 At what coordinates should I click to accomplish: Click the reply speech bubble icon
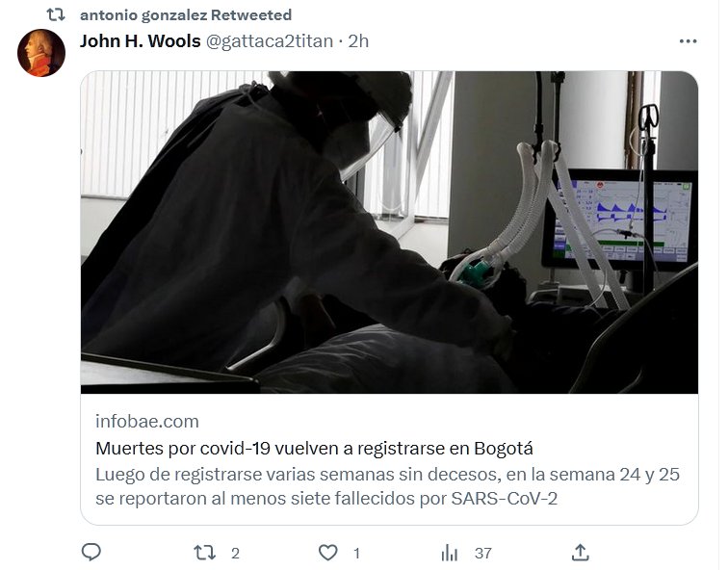point(91,552)
